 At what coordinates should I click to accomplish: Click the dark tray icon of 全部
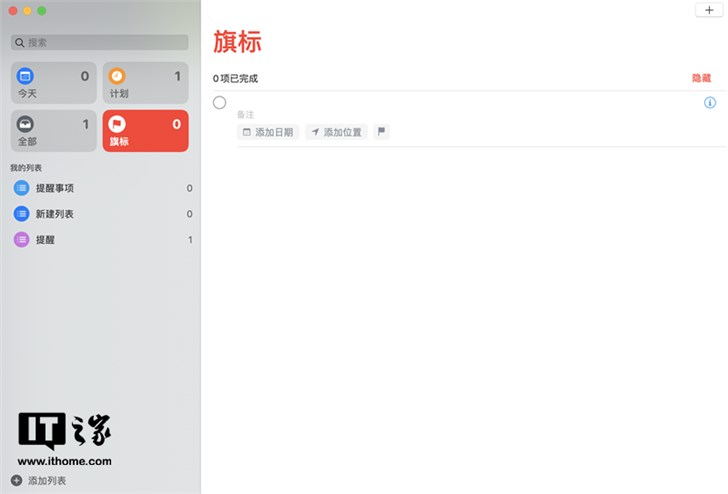click(25, 124)
